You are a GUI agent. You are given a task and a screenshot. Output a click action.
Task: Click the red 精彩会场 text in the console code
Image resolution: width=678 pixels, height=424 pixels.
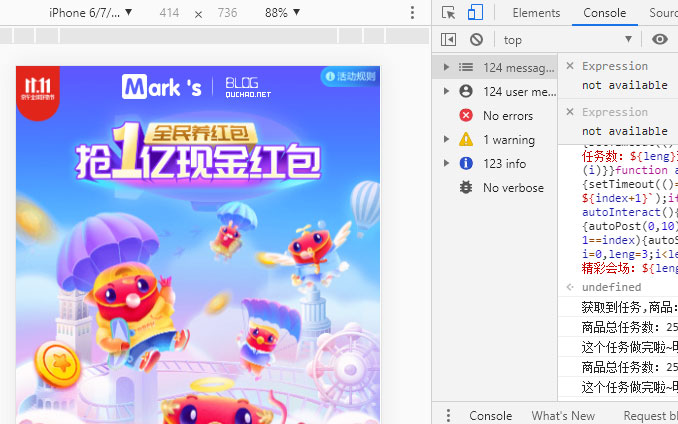point(605,268)
